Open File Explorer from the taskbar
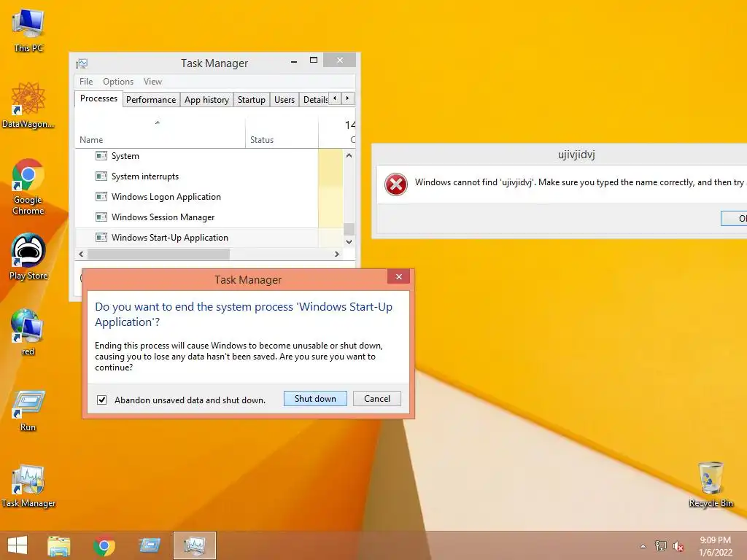The width and height of the screenshot is (747, 560). (x=59, y=545)
